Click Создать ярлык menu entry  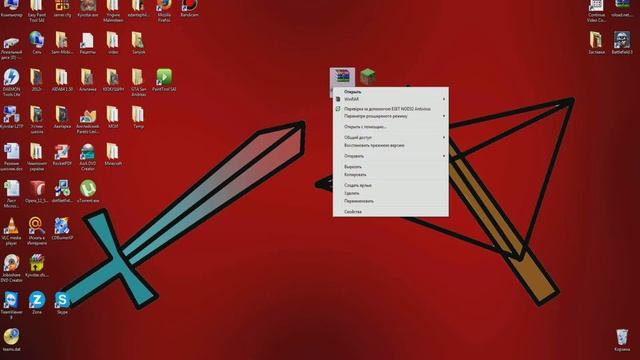358,185
